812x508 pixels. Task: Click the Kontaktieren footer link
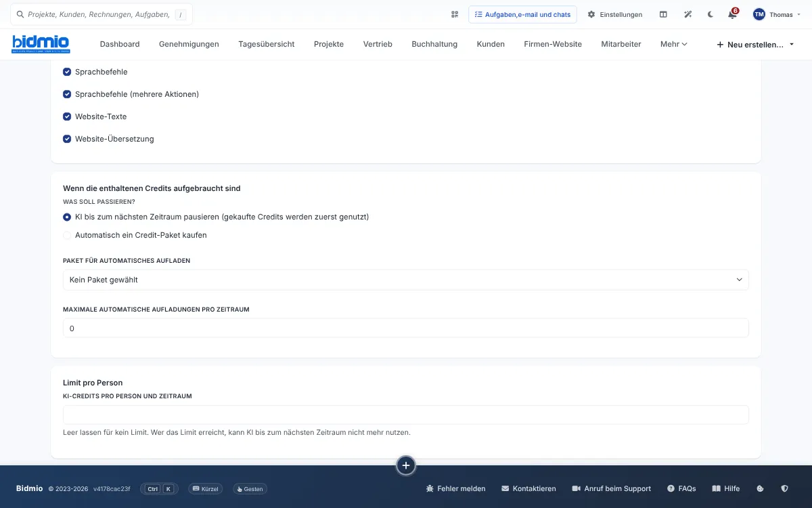coord(528,488)
